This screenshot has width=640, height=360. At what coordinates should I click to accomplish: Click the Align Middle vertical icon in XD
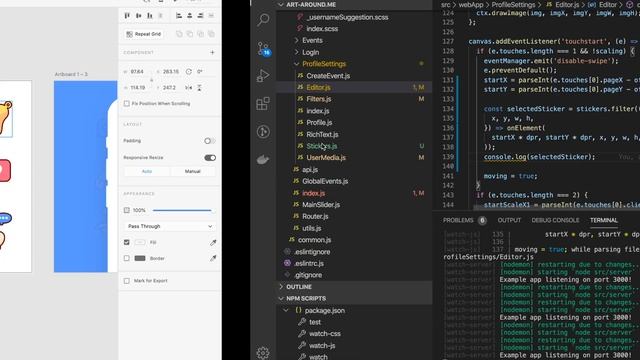138,16
